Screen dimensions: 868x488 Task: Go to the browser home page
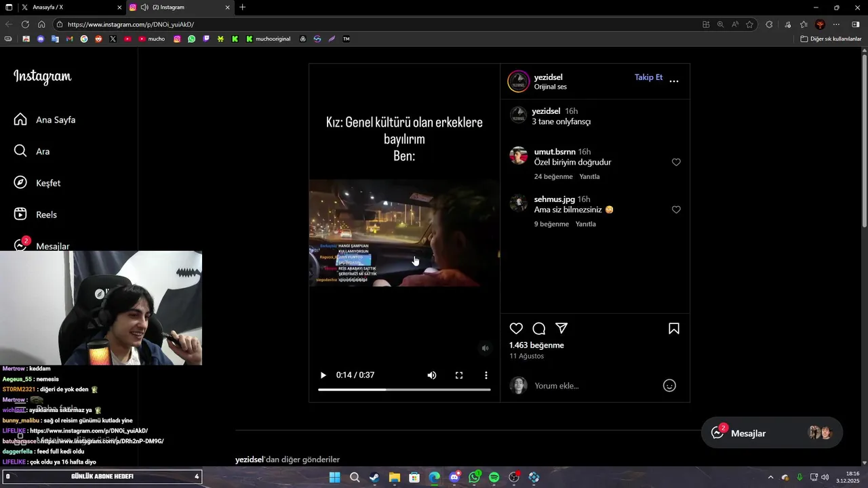[x=41, y=24]
